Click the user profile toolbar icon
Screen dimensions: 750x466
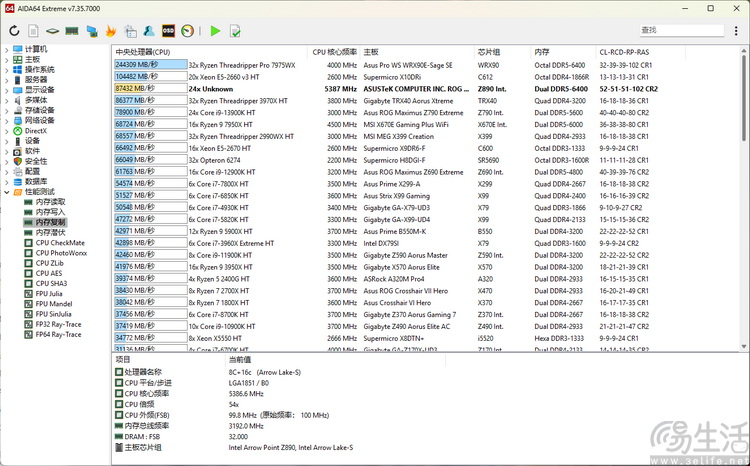149,31
